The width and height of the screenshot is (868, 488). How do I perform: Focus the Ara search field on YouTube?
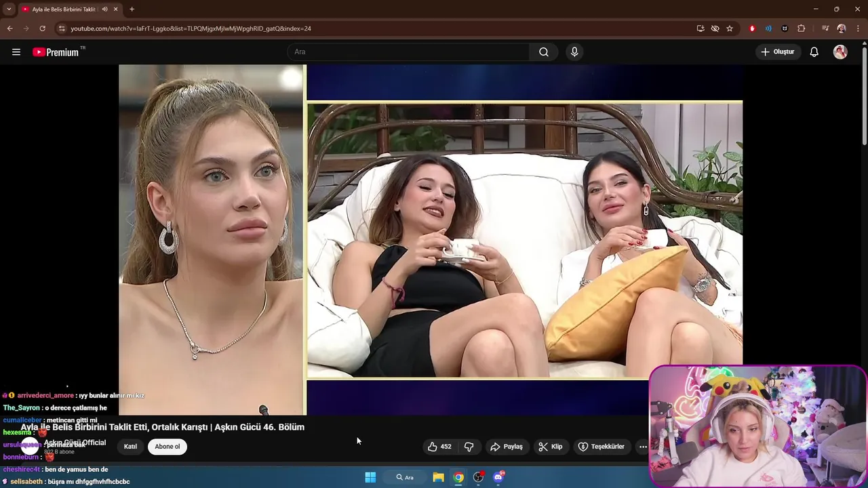pyautogui.click(x=409, y=52)
